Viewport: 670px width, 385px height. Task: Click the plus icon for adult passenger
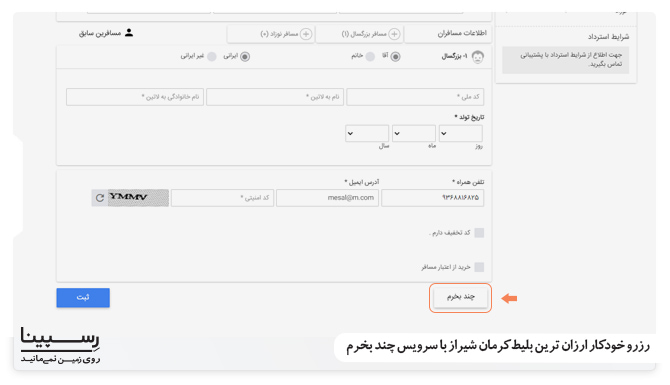394,34
